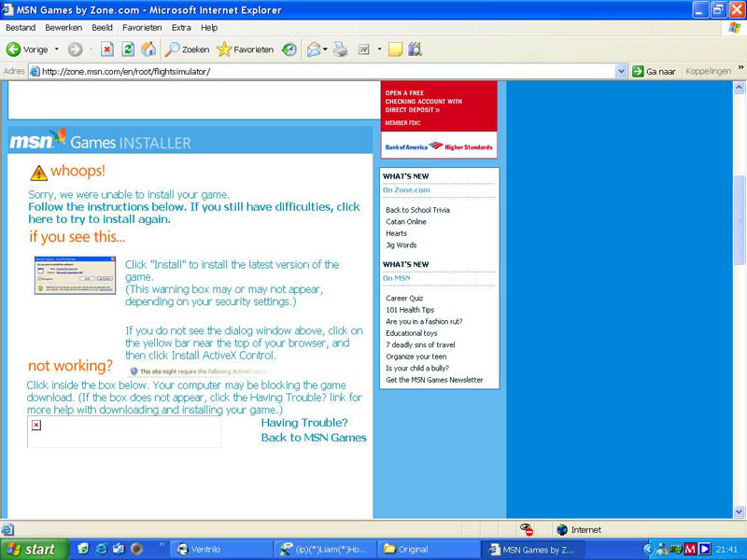Click the Print toolbar icon
This screenshot has height=560, width=747.
coord(341,49)
